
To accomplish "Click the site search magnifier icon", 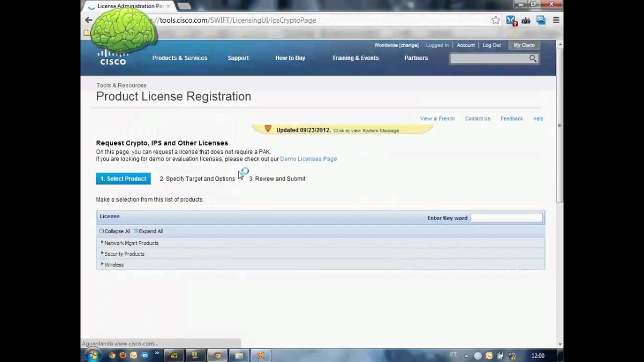I will point(533,58).
